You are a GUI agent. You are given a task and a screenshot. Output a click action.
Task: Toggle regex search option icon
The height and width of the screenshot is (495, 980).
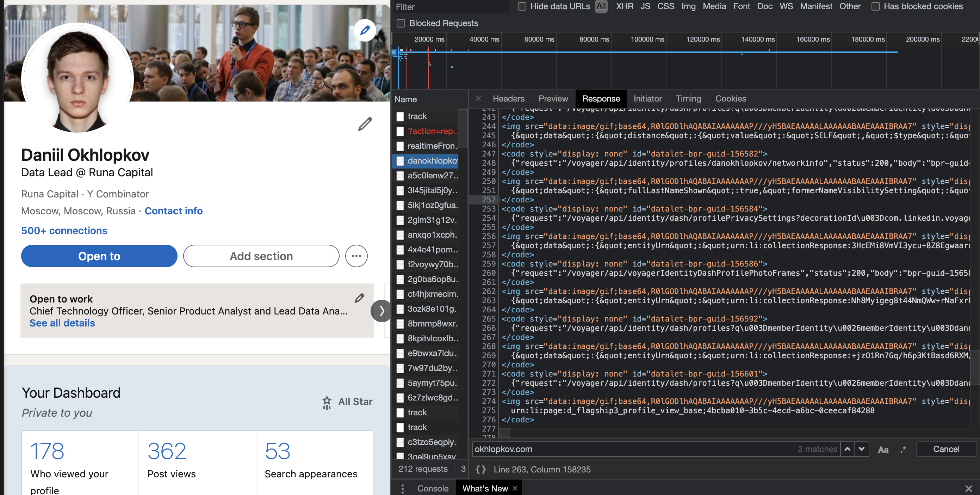(903, 449)
